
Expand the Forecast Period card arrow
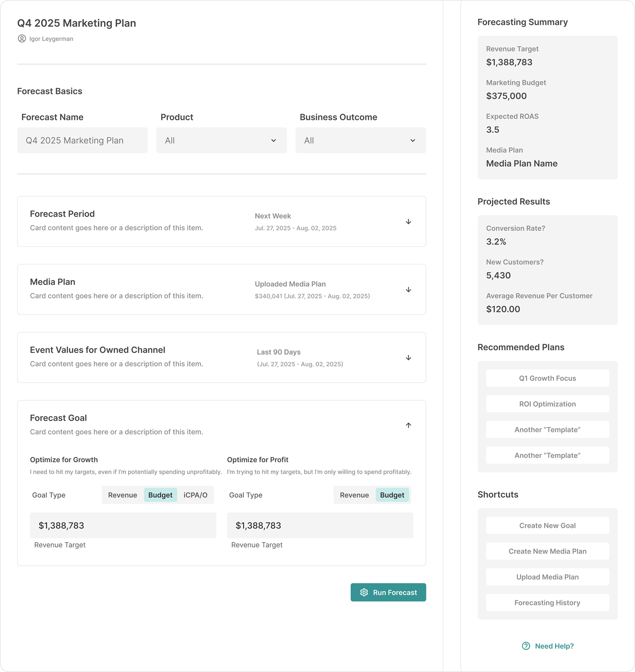(x=408, y=222)
